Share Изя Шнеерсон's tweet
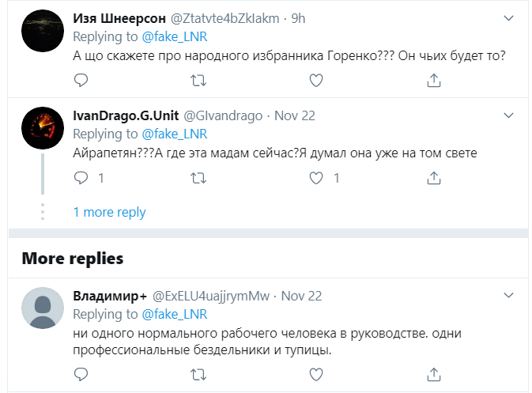532x393 pixels. click(433, 80)
